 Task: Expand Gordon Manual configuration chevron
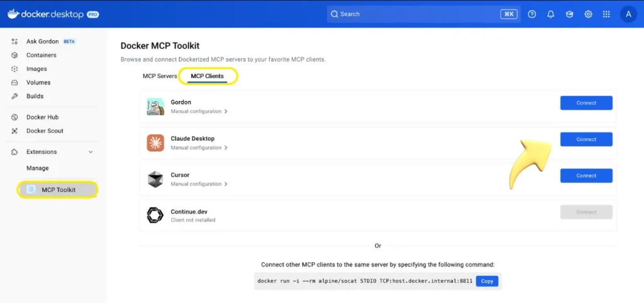click(226, 111)
